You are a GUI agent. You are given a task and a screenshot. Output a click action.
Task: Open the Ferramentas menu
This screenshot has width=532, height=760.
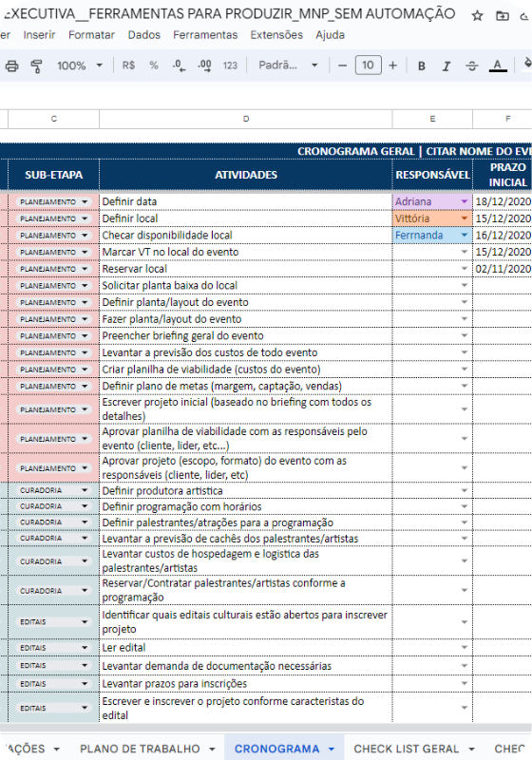click(205, 35)
